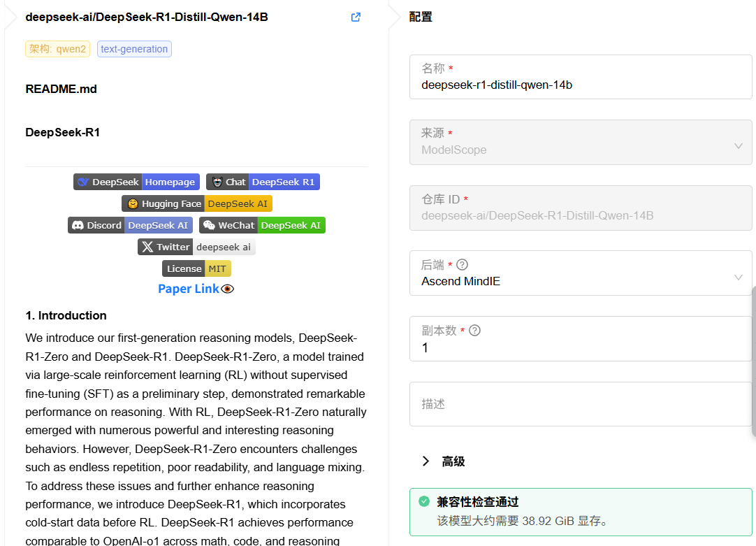Open the DeepSeek Homepage badge
Screen dimensions: 756x546
(x=136, y=182)
